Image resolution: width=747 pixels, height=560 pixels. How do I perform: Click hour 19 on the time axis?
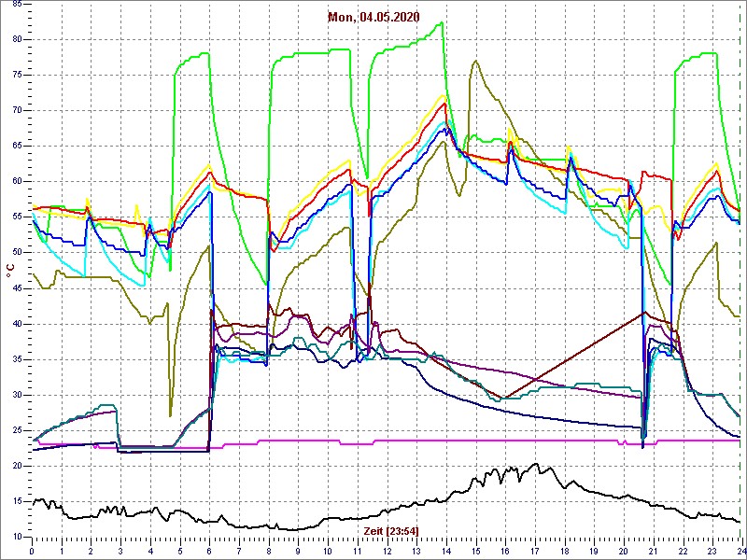pyautogui.click(x=593, y=552)
